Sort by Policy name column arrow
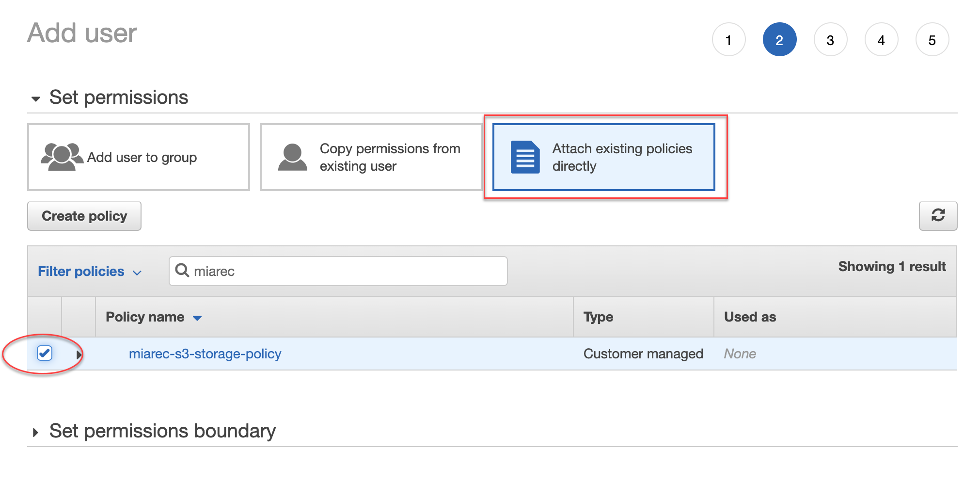This screenshot has width=980, height=483. tap(197, 318)
